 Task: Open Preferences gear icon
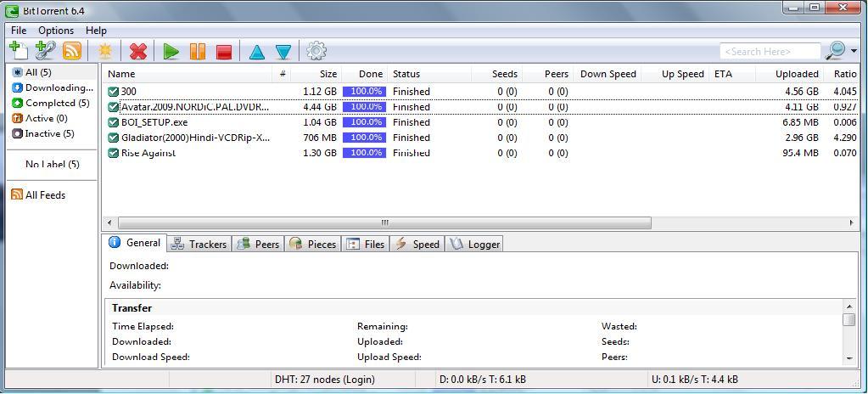pyautogui.click(x=316, y=51)
